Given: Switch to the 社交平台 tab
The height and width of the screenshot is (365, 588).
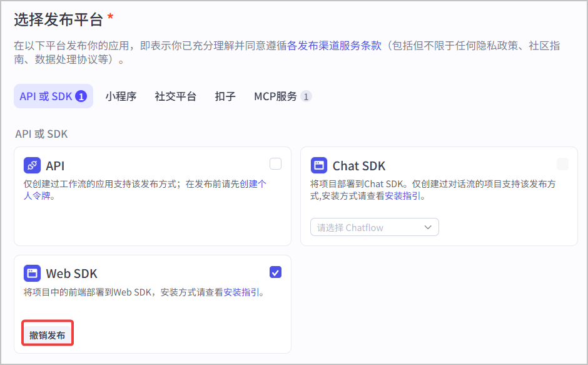Looking at the screenshot, I should coord(176,96).
